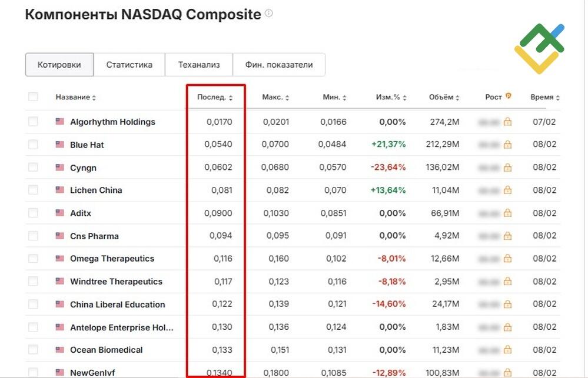Sort by Послед. column header
Screen dimensions: 588x378
tap(215, 97)
